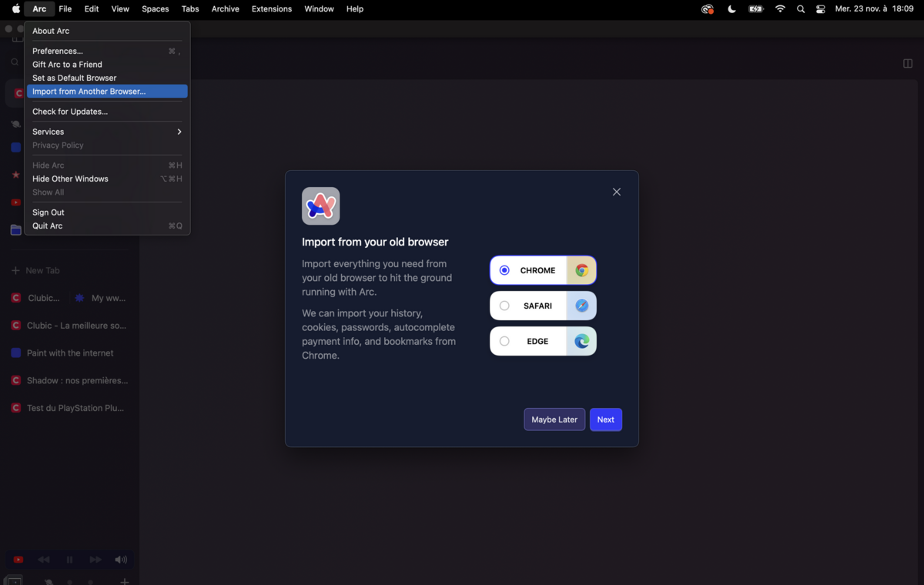This screenshot has width=924, height=585.
Task: Select Set as Default Browser
Action: point(107,78)
